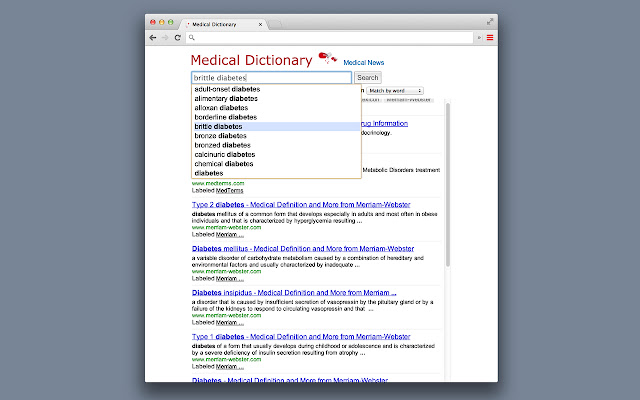The height and width of the screenshot is (400, 640).
Task: Open the Medical News link
Action: [x=364, y=62]
